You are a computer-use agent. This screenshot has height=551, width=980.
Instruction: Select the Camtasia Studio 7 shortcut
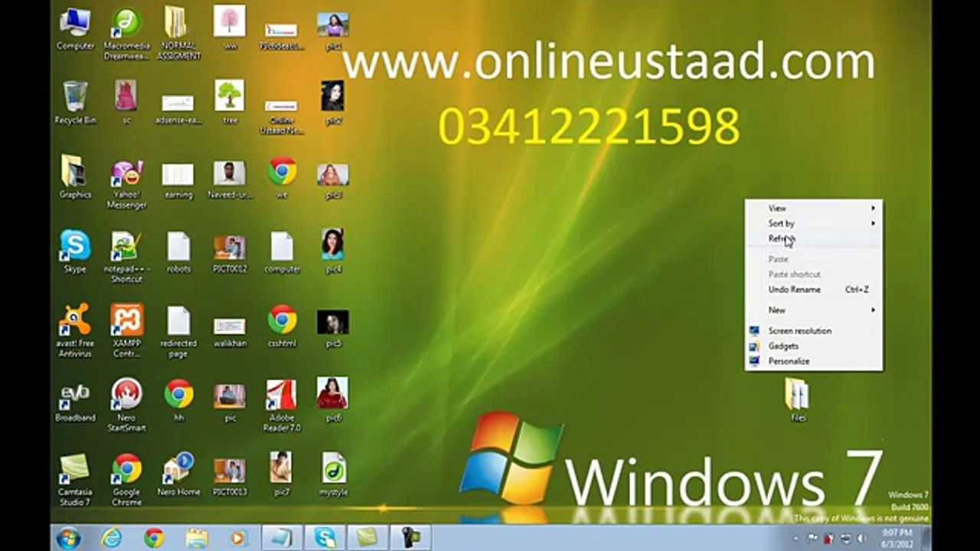75,479
